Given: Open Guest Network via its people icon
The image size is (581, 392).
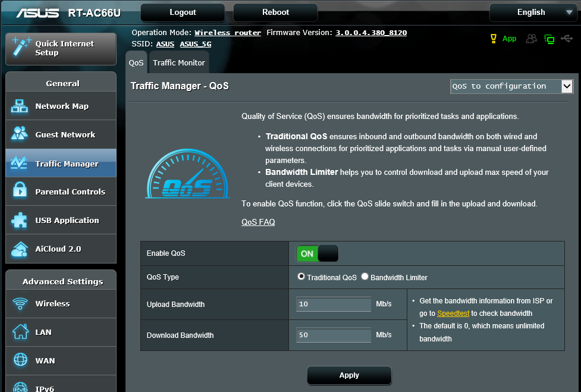Looking at the screenshot, I should coord(20,134).
